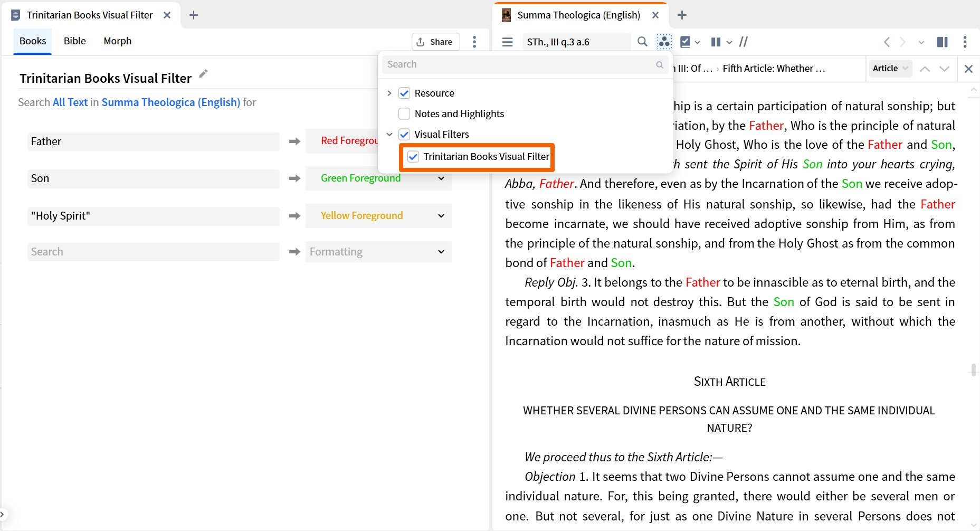Enable the Notes and Highlights checkbox
The width and height of the screenshot is (980, 531).
(404, 113)
